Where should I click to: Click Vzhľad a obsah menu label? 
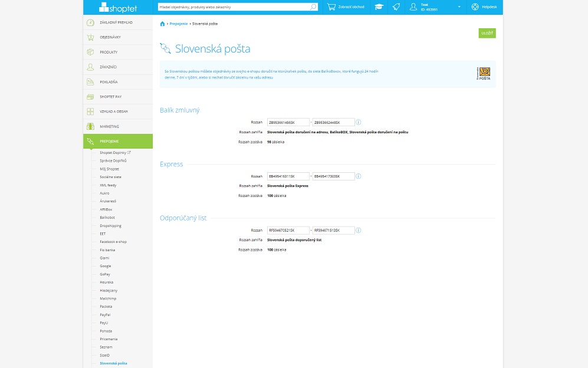coord(114,111)
